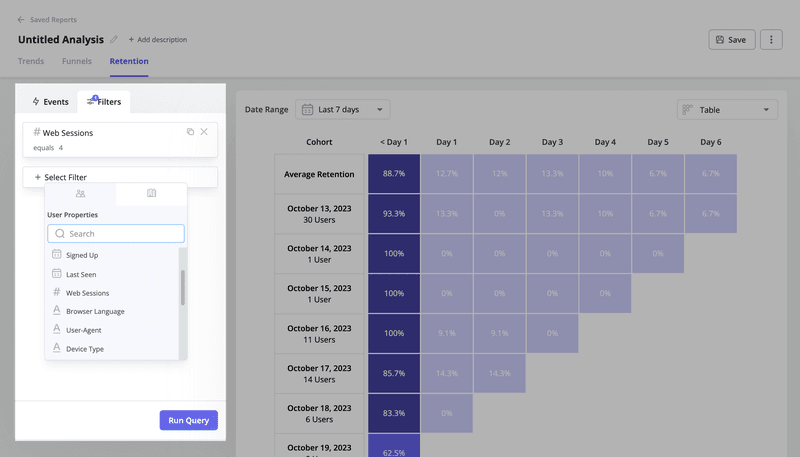Select the second property-type icon tab
This screenshot has height=457, width=800.
[x=152, y=193]
